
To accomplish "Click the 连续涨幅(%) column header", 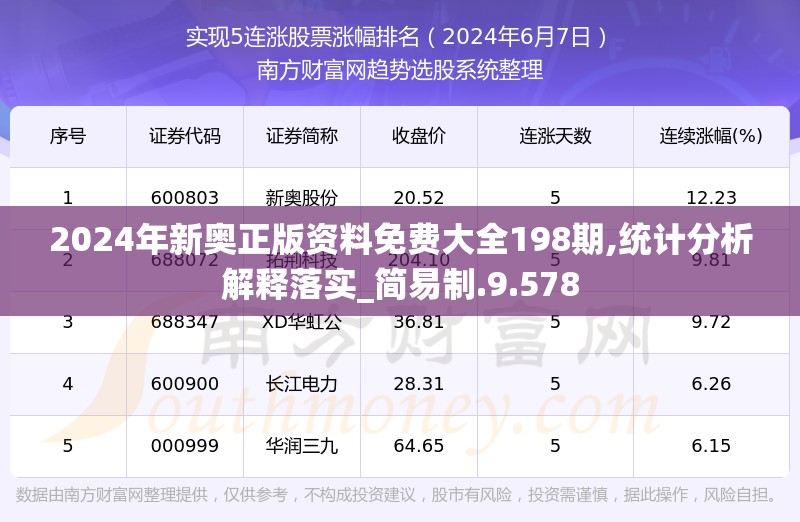I will [x=711, y=136].
